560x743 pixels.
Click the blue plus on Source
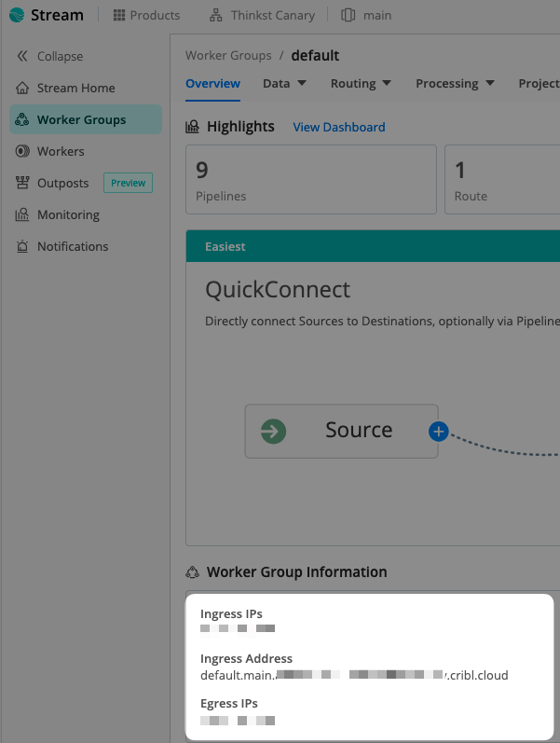pyautogui.click(x=438, y=431)
